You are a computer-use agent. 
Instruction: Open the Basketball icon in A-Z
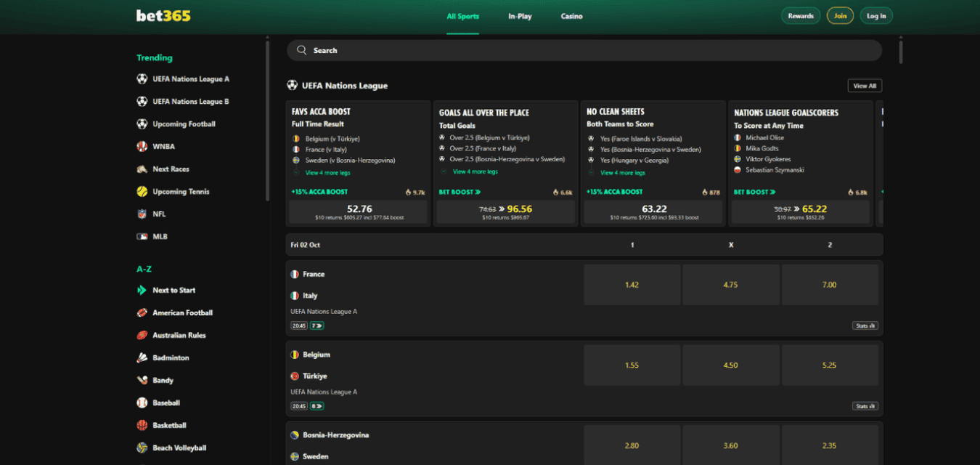tap(142, 426)
